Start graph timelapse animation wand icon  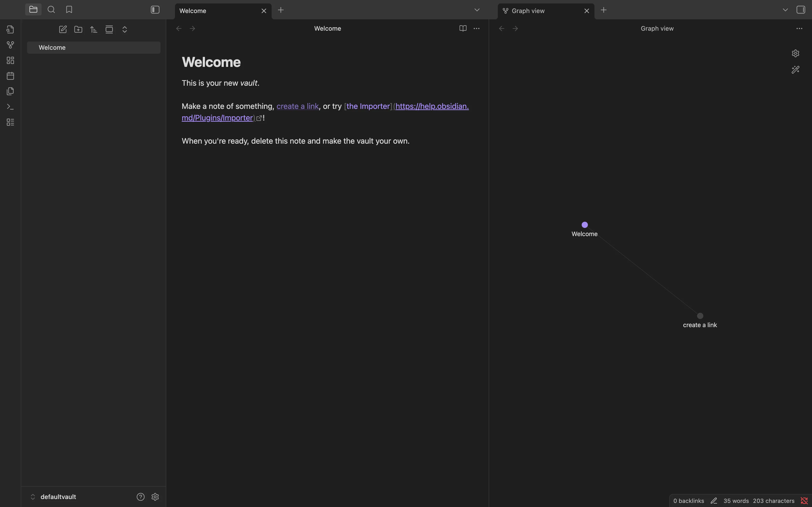[795, 70]
